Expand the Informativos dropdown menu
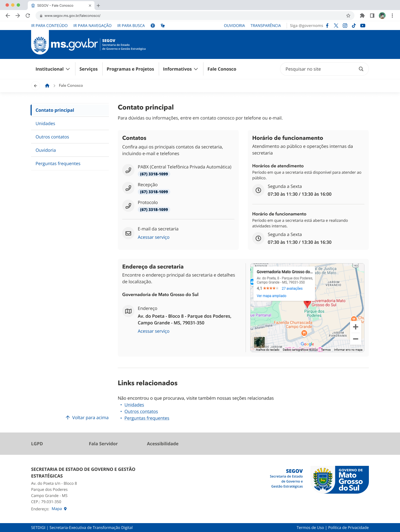Viewport: 400px width, 532px height. 180,69
